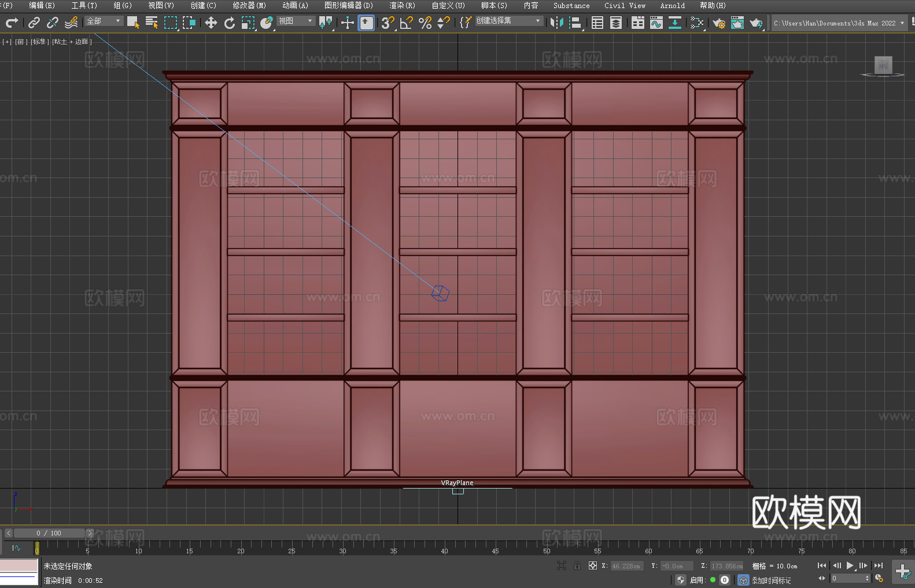Screen dimensions: 915x588
Task: Click the Align tool icon
Action: tap(575, 23)
